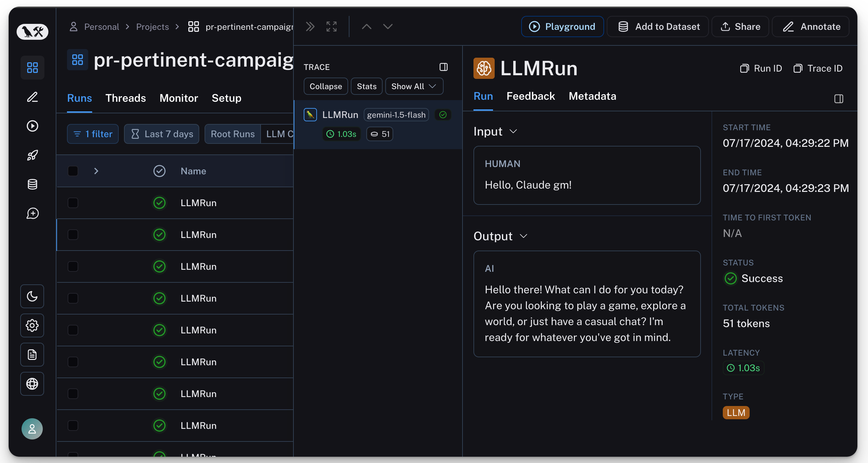
Task: Collapse panel with double chevron icon
Action: point(310,27)
